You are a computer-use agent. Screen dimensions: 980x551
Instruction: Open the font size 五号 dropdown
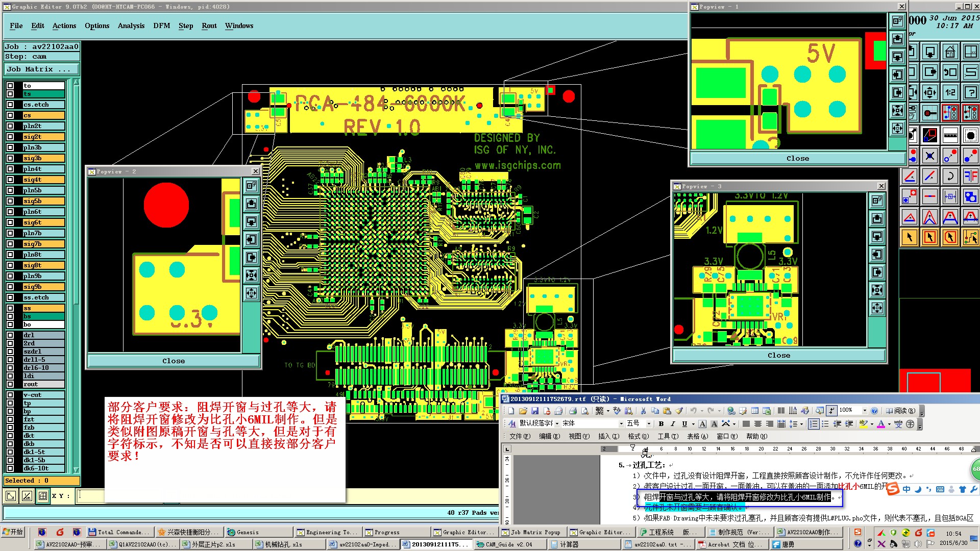649,424
